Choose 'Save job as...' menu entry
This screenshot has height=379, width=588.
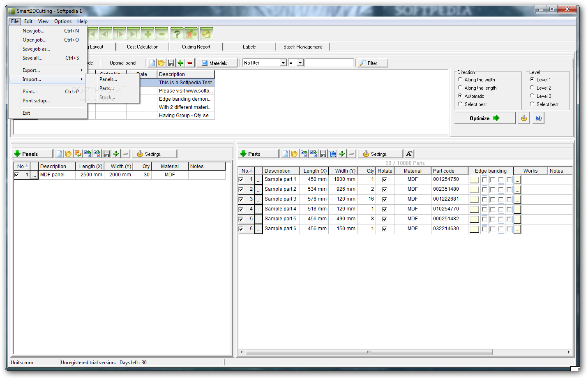[x=48, y=49]
